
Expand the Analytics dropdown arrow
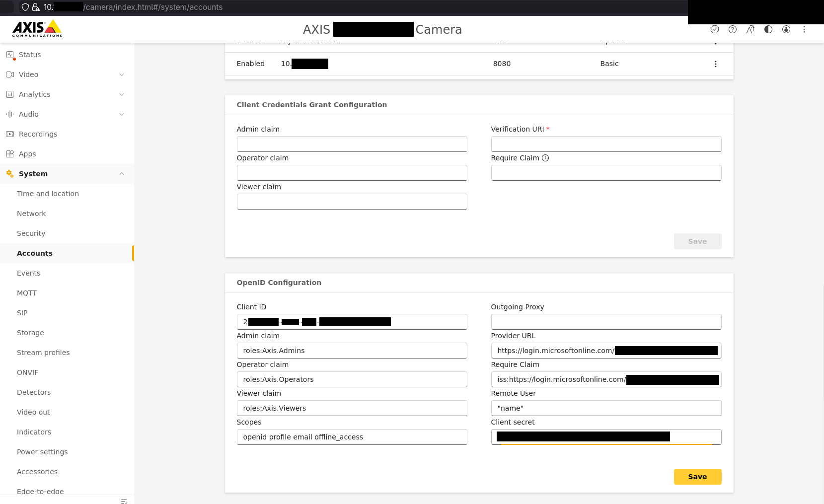[x=122, y=94]
